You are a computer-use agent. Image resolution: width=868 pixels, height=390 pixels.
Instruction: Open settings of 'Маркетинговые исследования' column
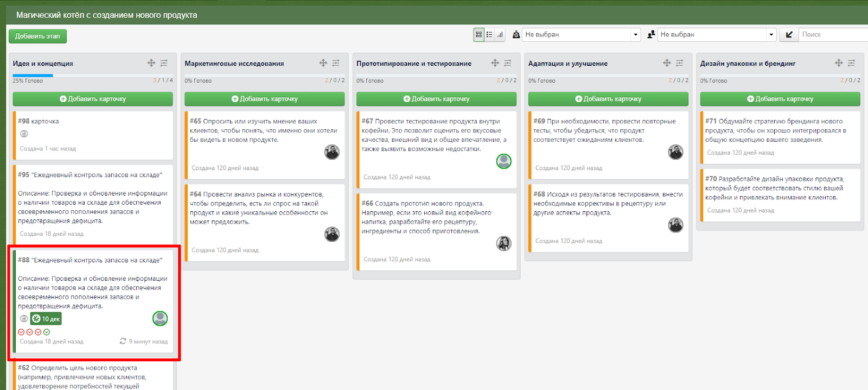click(336, 63)
